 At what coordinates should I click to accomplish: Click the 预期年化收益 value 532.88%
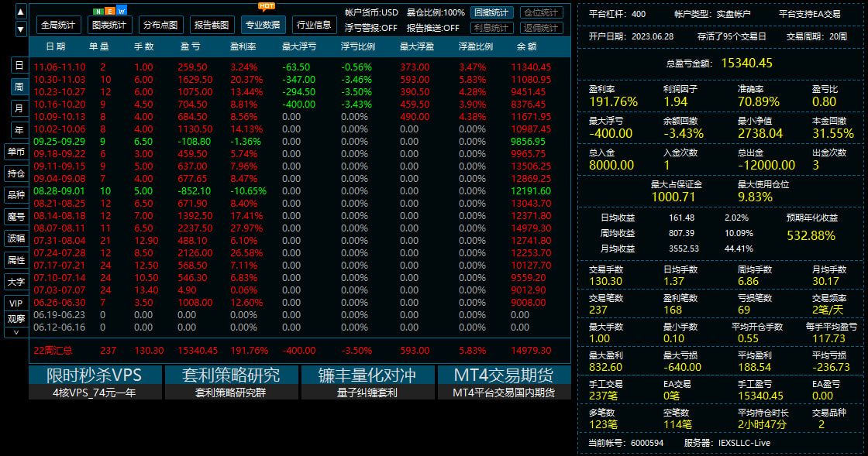(811, 235)
